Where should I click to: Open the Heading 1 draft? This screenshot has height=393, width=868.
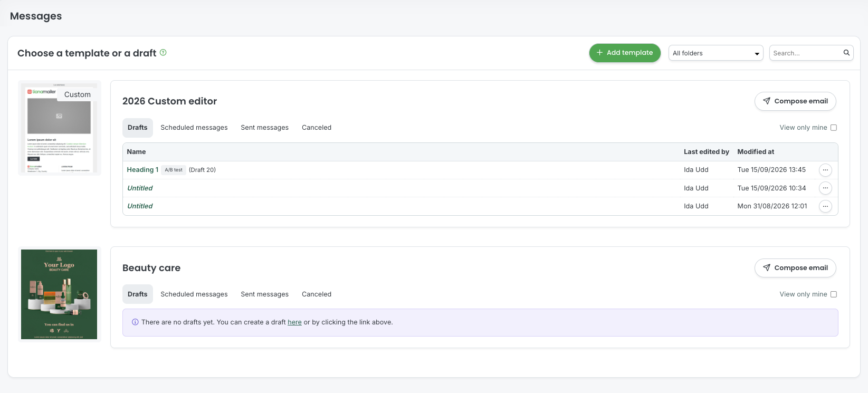pos(142,170)
